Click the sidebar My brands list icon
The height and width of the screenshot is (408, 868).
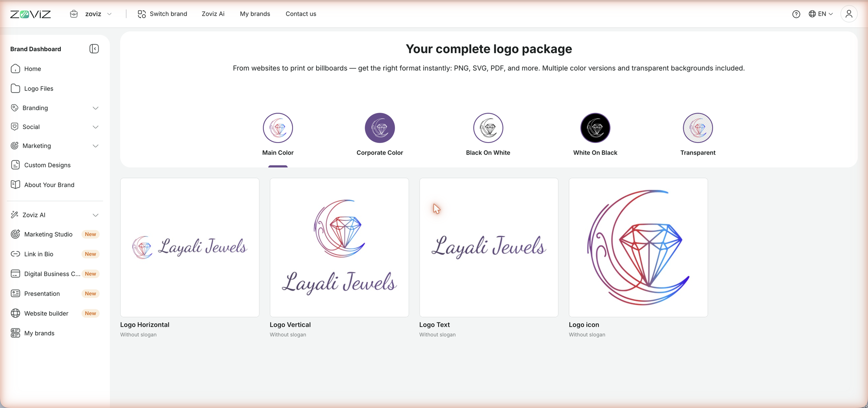tap(15, 333)
